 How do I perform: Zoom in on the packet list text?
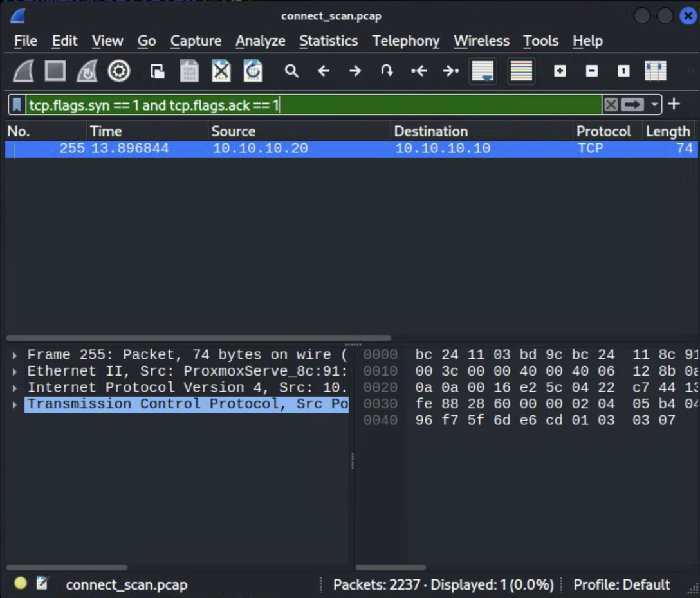coord(559,71)
